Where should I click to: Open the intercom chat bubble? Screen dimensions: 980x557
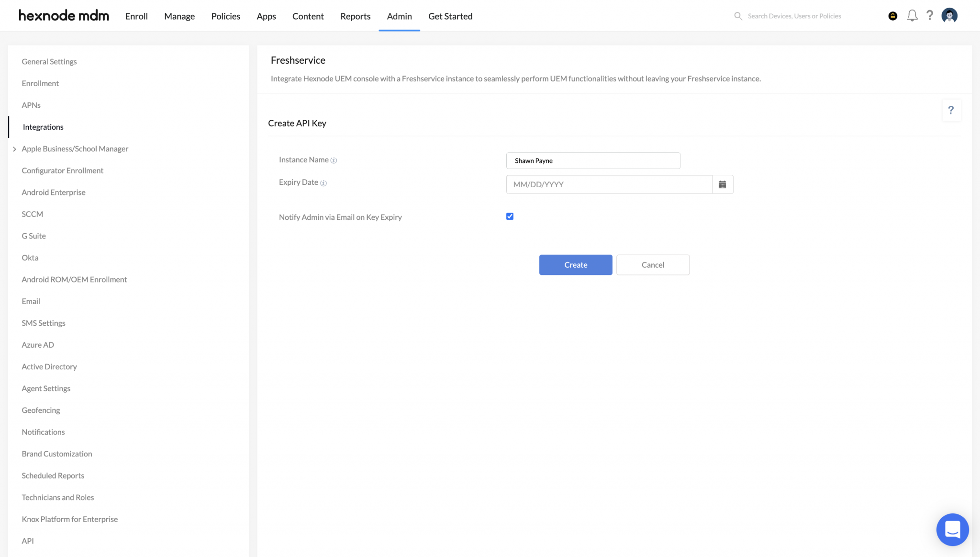coord(952,530)
